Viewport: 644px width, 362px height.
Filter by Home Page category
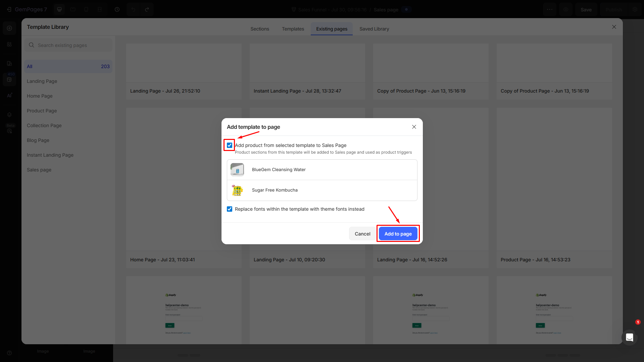tap(68, 96)
